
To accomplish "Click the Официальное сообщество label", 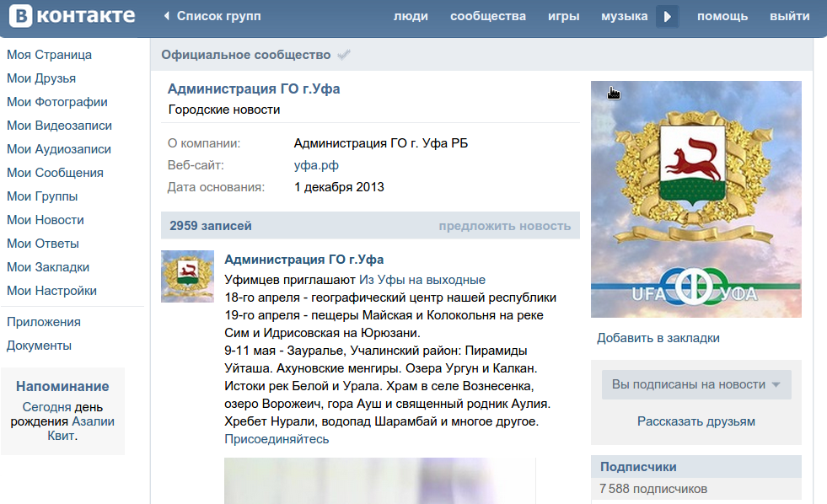I will click(x=246, y=55).
